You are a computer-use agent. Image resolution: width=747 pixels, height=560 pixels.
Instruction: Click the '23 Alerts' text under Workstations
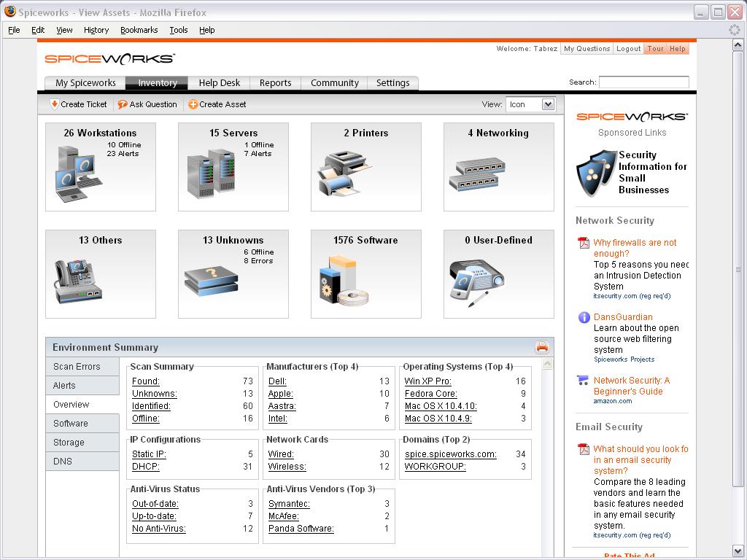click(123, 154)
